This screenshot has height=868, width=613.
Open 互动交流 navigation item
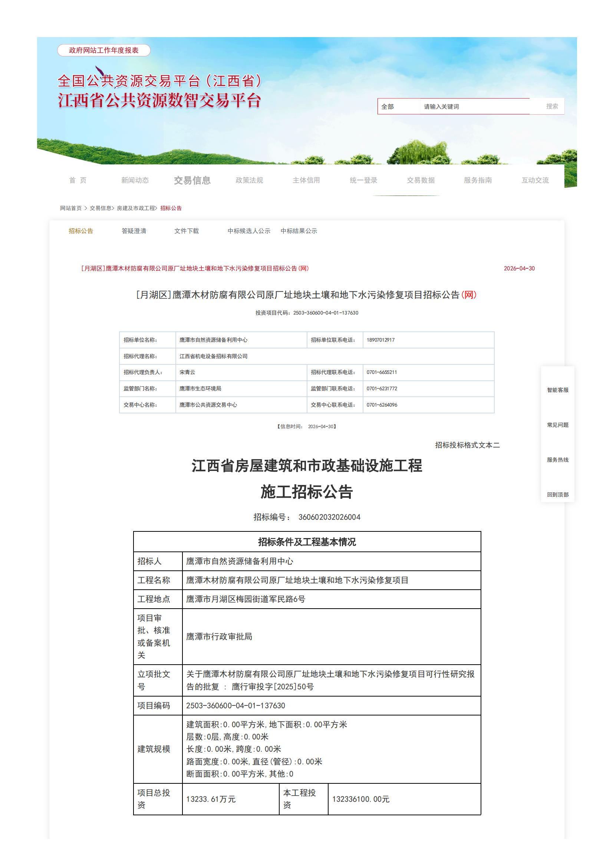[x=535, y=180]
